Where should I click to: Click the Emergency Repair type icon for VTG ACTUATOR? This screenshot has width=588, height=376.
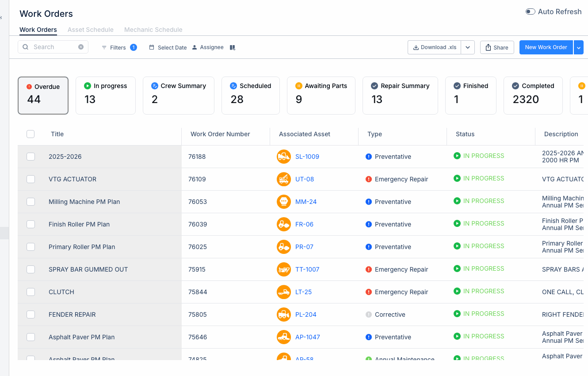[369, 179]
